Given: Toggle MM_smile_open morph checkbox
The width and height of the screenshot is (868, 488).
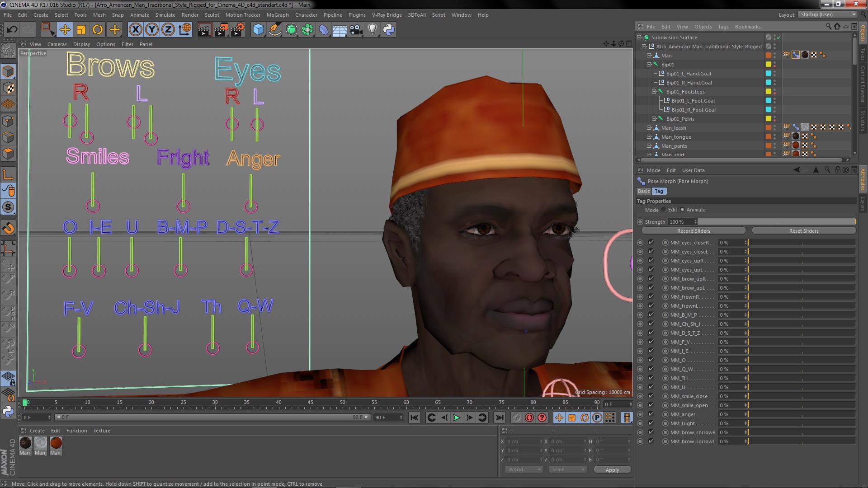Looking at the screenshot, I should click(x=651, y=405).
